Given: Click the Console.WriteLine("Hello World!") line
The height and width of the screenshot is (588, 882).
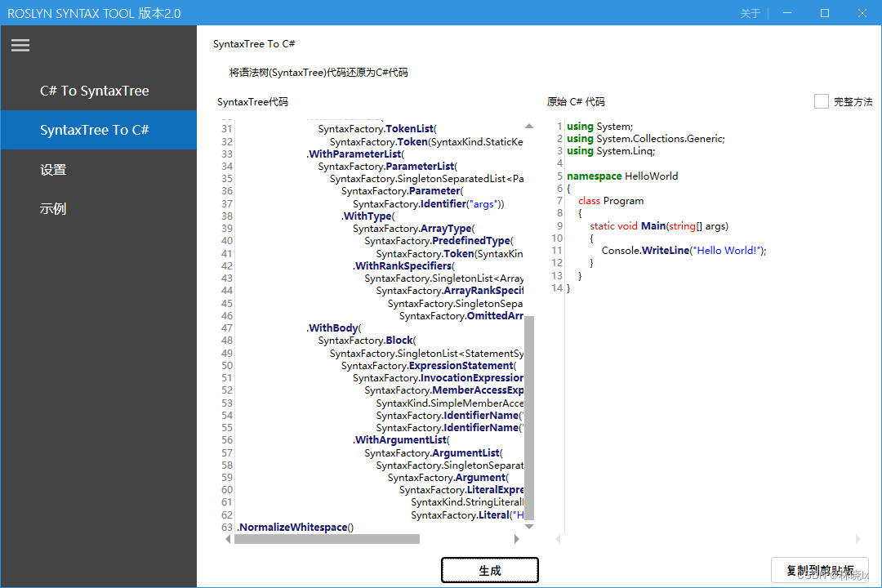Looking at the screenshot, I should (684, 251).
